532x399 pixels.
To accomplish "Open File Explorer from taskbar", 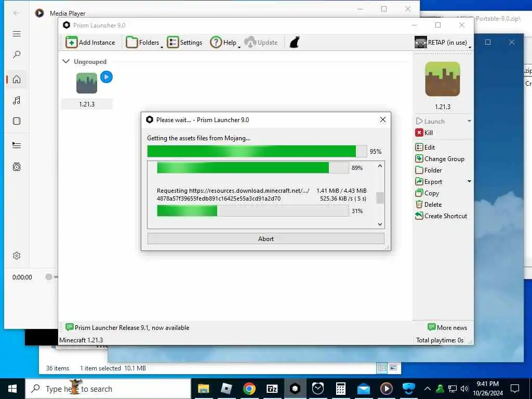I will (x=203, y=389).
